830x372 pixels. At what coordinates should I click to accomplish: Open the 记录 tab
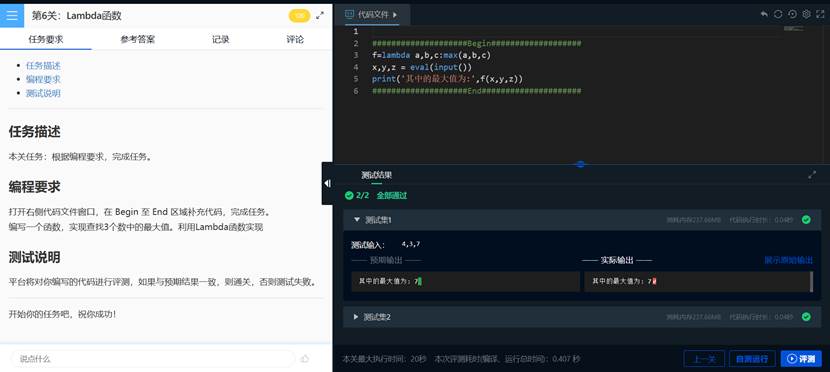coord(221,39)
